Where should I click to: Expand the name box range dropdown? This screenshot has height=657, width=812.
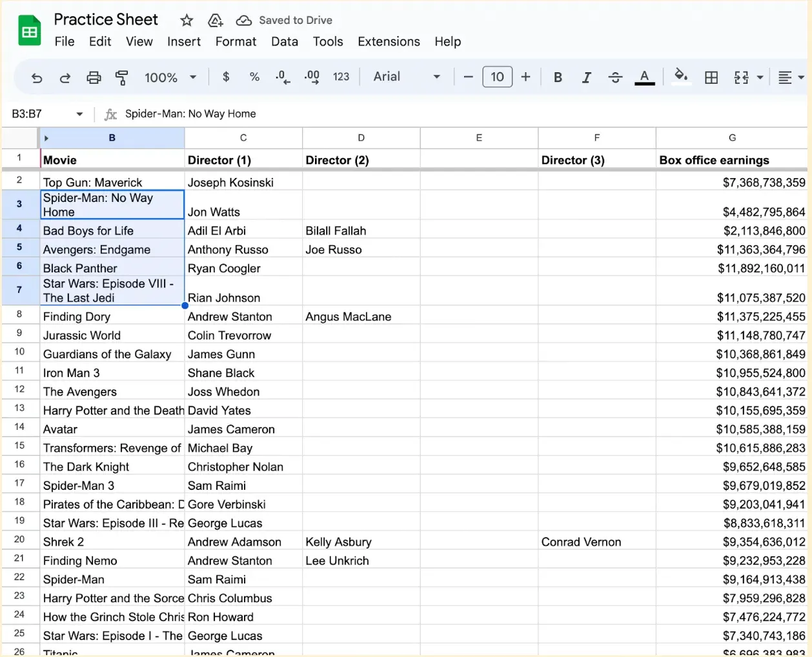tap(79, 114)
